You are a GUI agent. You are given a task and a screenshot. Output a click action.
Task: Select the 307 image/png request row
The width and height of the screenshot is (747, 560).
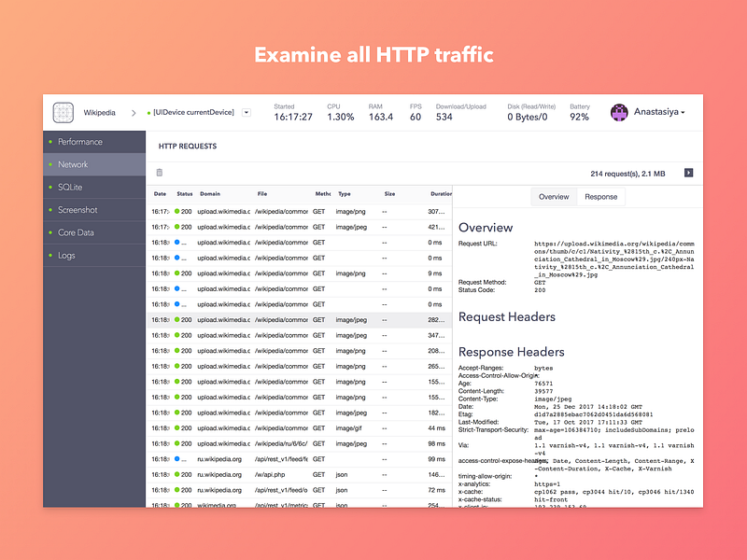pos(299,212)
